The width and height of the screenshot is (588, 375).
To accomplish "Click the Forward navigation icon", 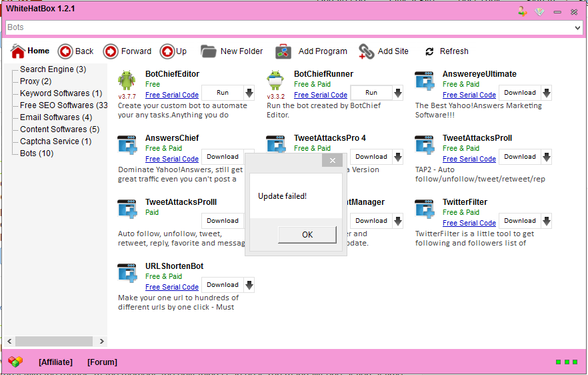I will point(111,51).
